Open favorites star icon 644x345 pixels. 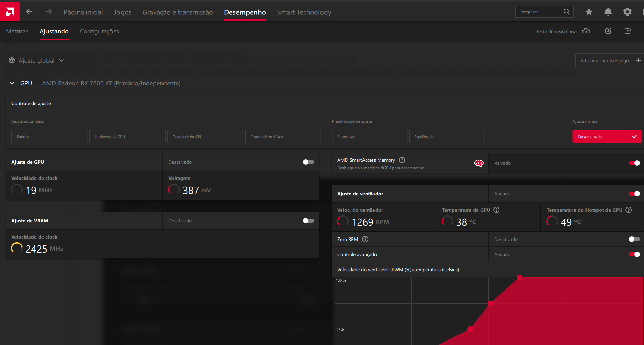(x=589, y=12)
